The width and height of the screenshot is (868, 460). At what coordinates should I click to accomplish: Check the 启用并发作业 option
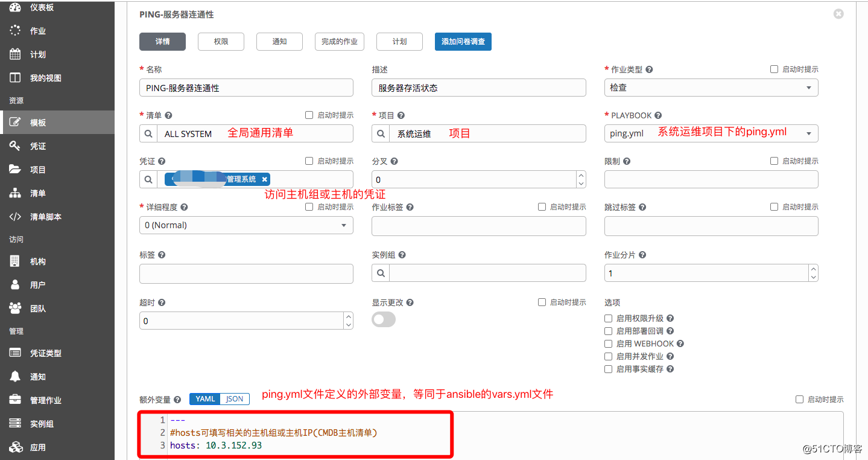(608, 356)
